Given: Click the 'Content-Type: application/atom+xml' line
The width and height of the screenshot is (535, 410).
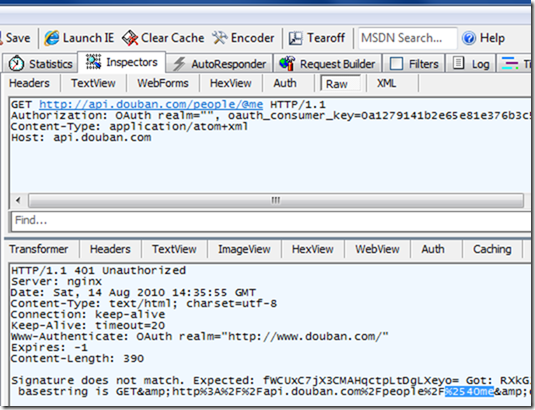Looking at the screenshot, I should [x=130, y=127].
